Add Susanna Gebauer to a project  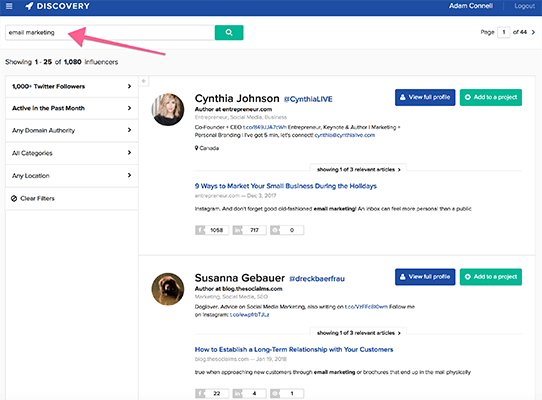(x=491, y=277)
